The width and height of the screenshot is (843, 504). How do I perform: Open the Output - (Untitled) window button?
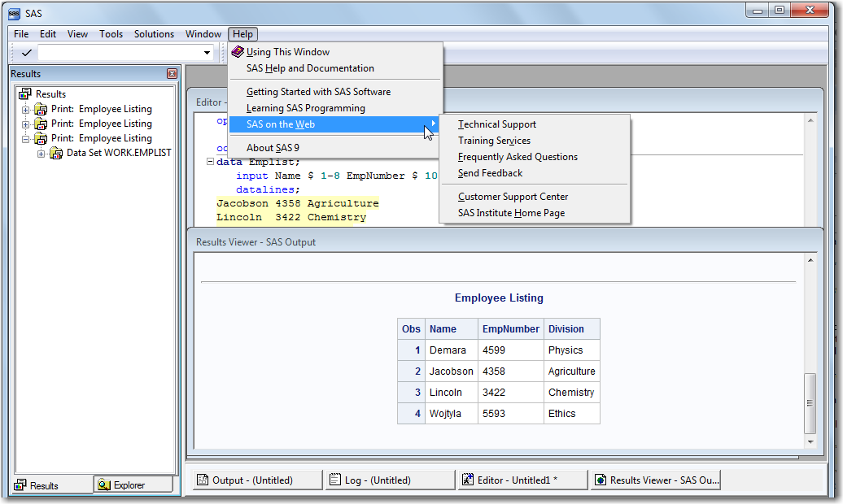(256, 480)
